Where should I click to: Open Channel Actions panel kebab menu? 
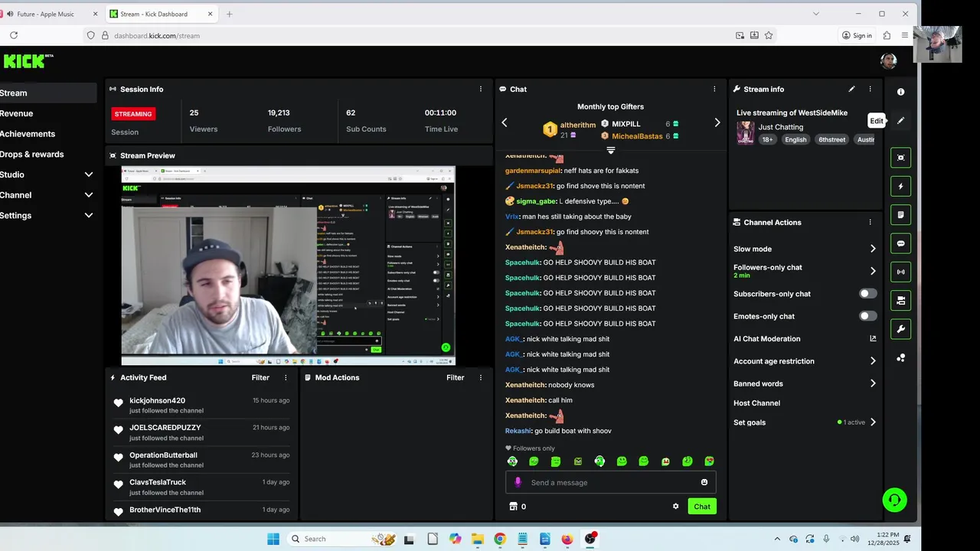870,222
